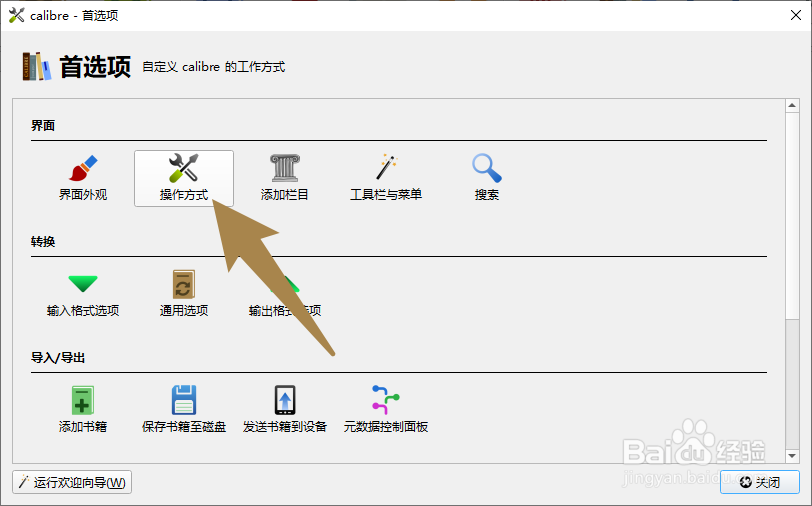Open 保存书籍至磁盘 settings
This screenshot has width=812, height=506.
[x=184, y=410]
